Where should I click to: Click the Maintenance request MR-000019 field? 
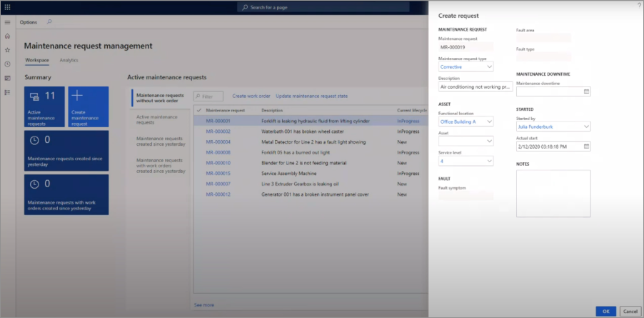[466, 47]
